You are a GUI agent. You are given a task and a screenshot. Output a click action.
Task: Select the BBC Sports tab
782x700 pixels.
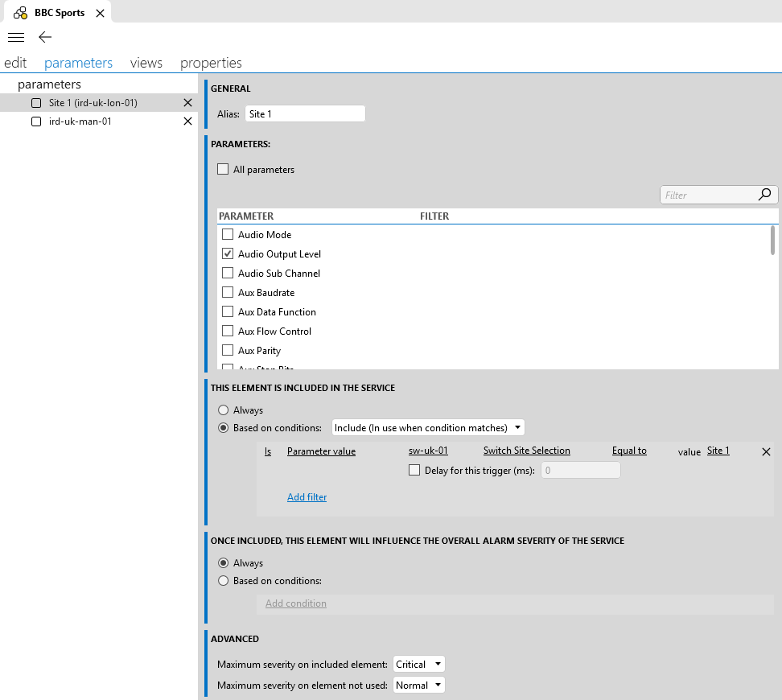tap(58, 13)
